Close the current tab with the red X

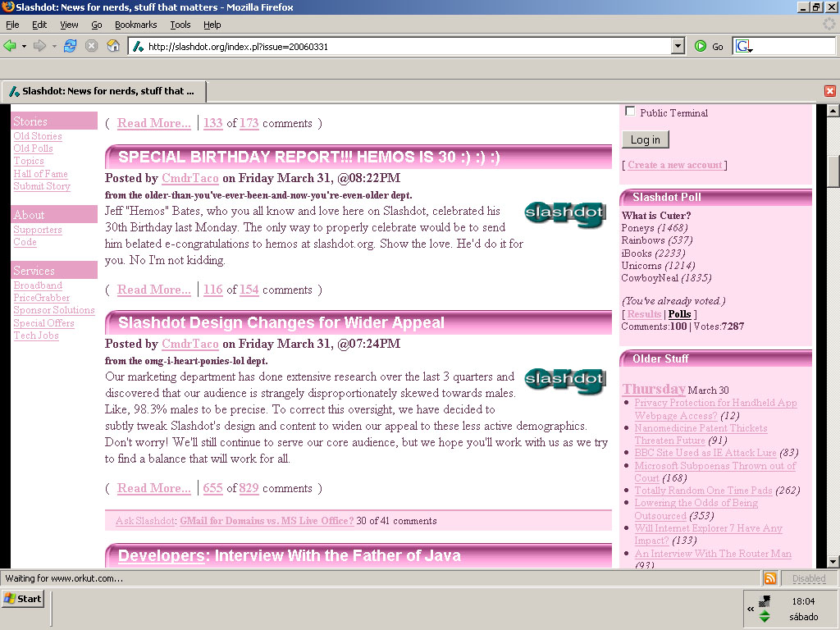830,91
